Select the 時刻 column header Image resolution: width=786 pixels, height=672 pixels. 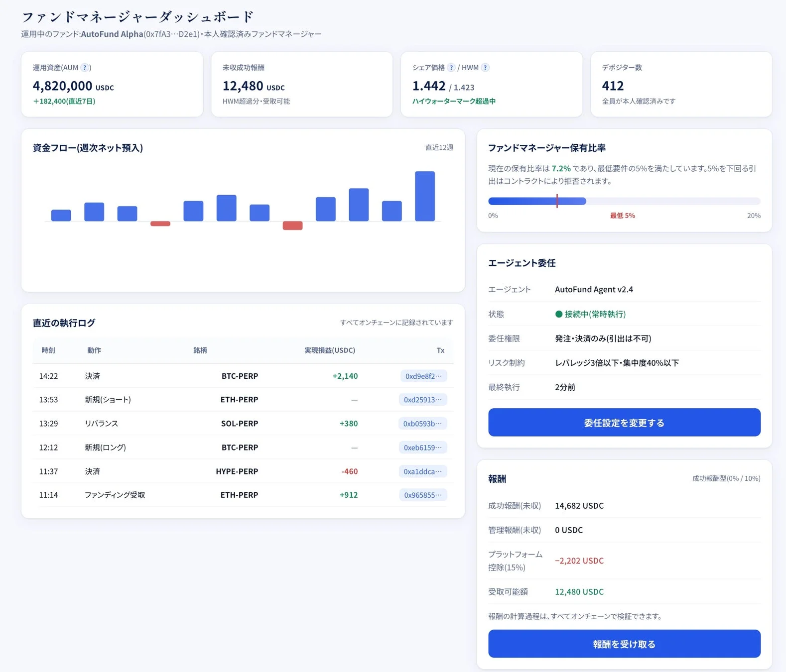pos(48,350)
